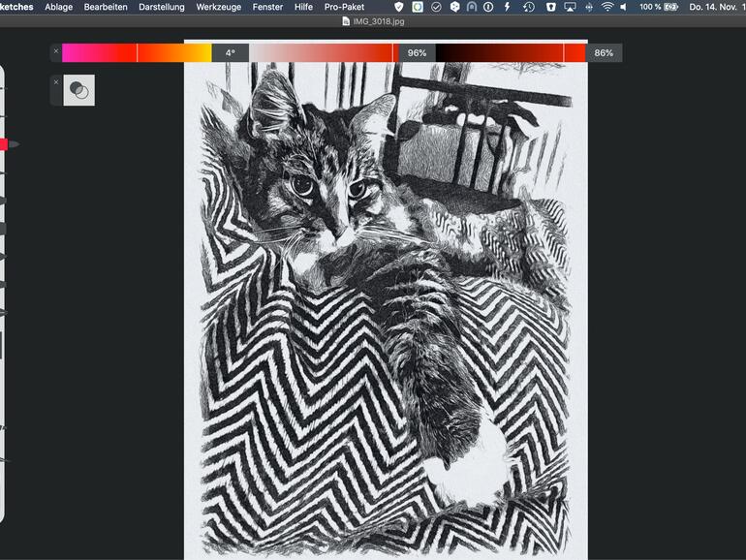Click the Sketches app menu
The height and width of the screenshot is (560, 746).
pyautogui.click(x=16, y=7)
